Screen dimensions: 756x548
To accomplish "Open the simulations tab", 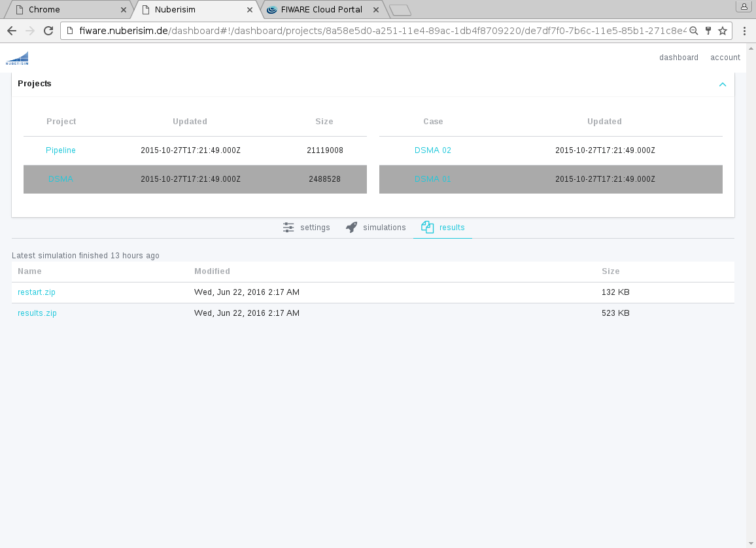I will [x=376, y=228].
